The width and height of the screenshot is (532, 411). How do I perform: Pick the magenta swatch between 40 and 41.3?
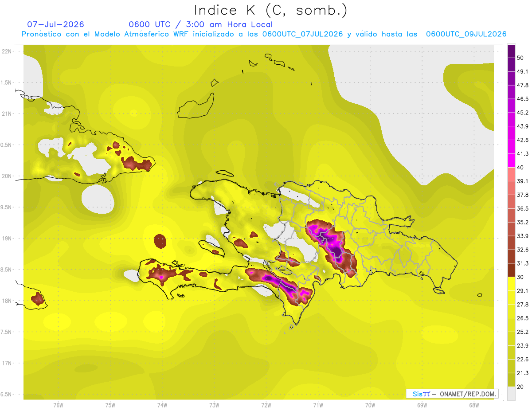pos(512,160)
